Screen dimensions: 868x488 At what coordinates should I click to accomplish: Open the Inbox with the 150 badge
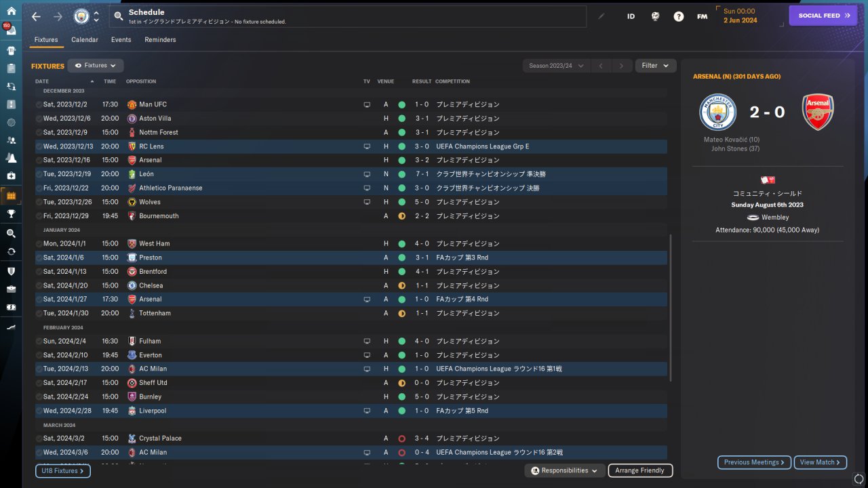[x=11, y=32]
